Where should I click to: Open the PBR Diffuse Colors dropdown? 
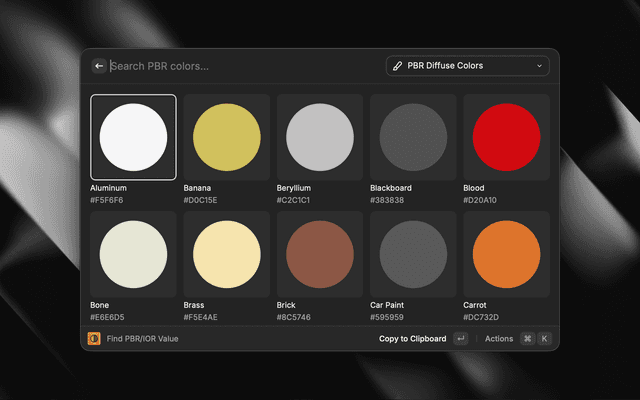467,66
